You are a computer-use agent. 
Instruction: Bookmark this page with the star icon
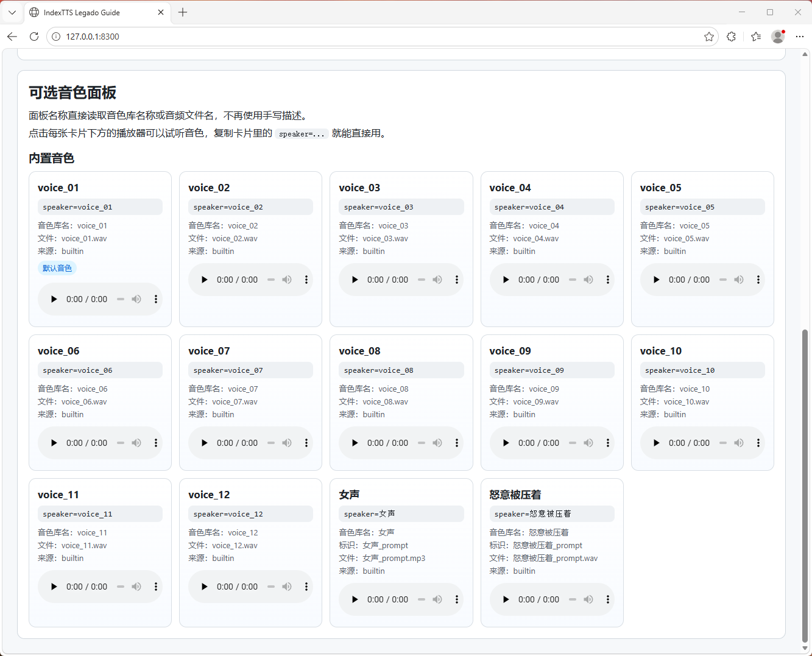click(x=709, y=37)
